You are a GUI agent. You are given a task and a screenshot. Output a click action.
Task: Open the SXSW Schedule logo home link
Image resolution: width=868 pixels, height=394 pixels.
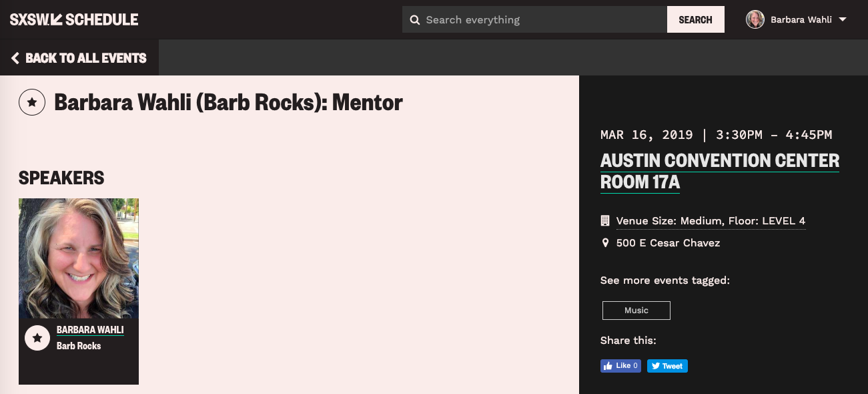pos(74,19)
